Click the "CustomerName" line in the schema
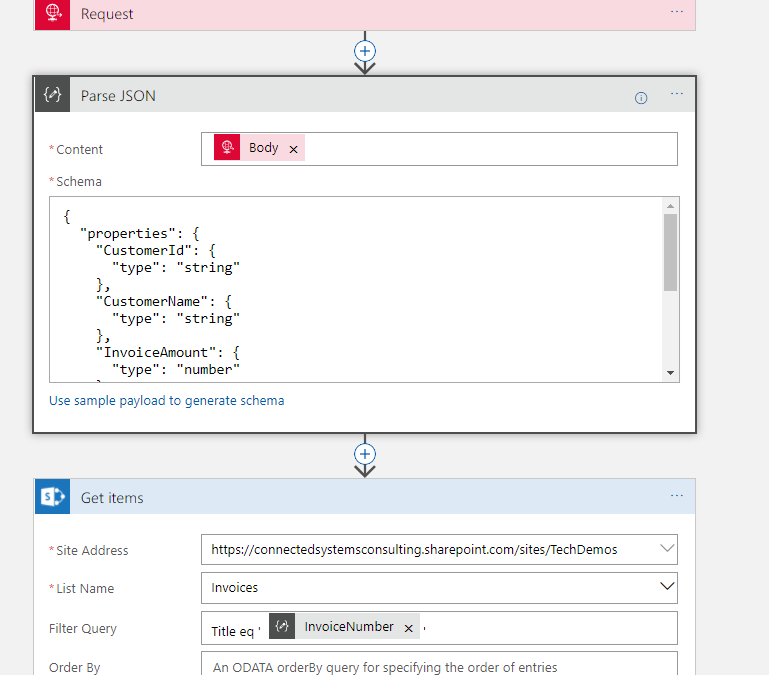 164,301
